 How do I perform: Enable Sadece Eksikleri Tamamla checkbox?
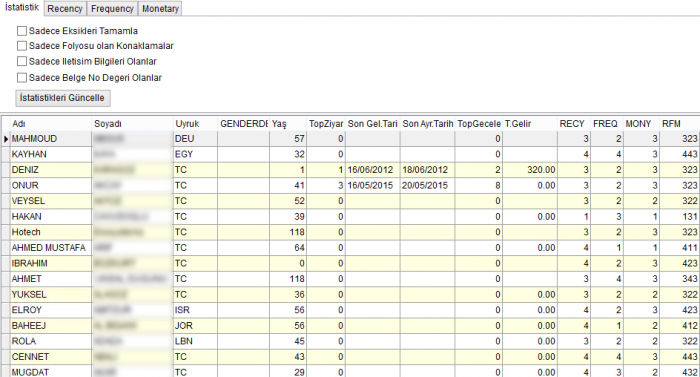tap(22, 31)
